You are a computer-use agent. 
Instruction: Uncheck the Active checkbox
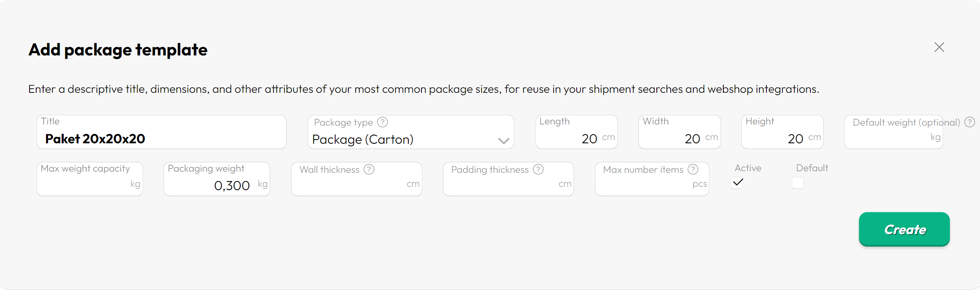pos(737,182)
